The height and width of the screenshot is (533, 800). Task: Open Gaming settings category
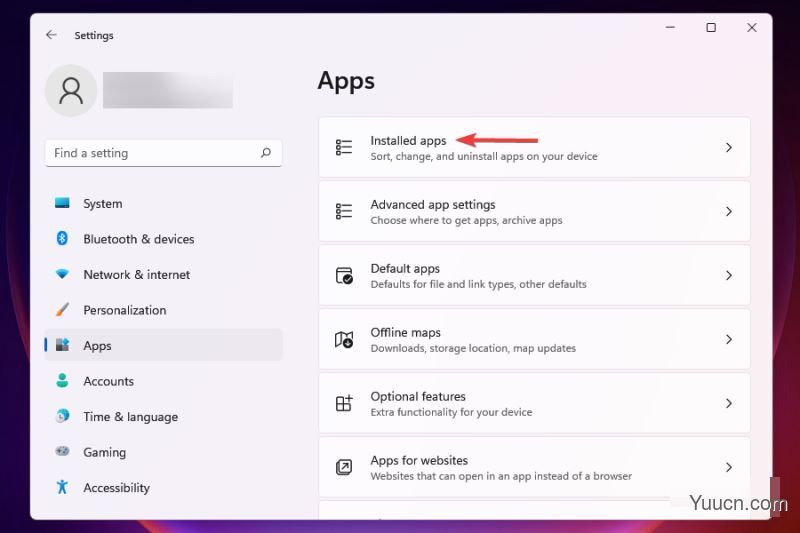(163, 452)
